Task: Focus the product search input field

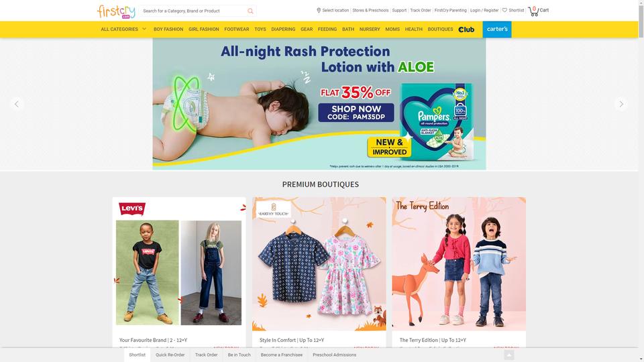Action: tap(193, 11)
